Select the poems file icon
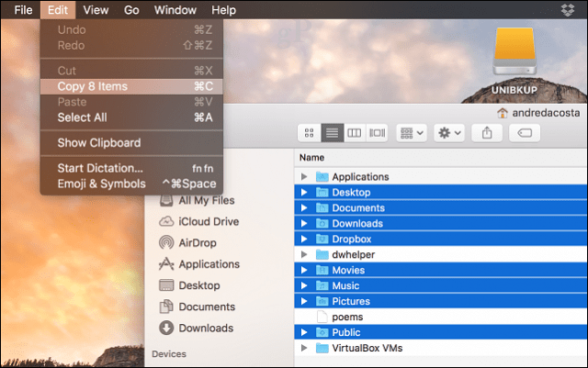The image size is (588, 368). coord(322,317)
